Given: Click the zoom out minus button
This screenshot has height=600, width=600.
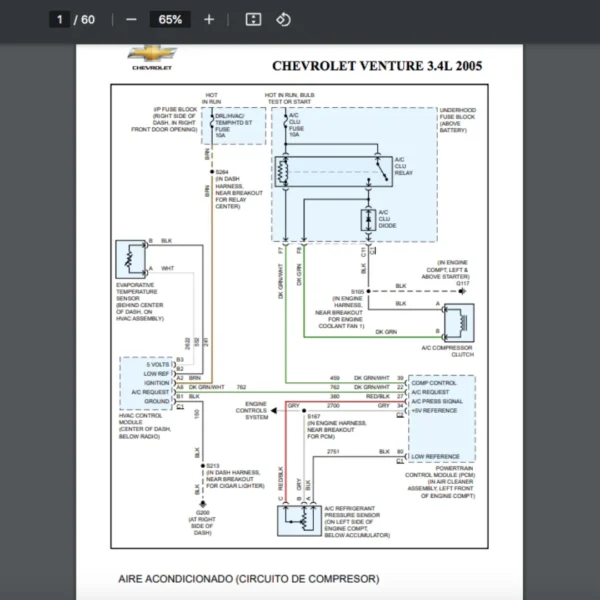Looking at the screenshot, I should [132, 19].
